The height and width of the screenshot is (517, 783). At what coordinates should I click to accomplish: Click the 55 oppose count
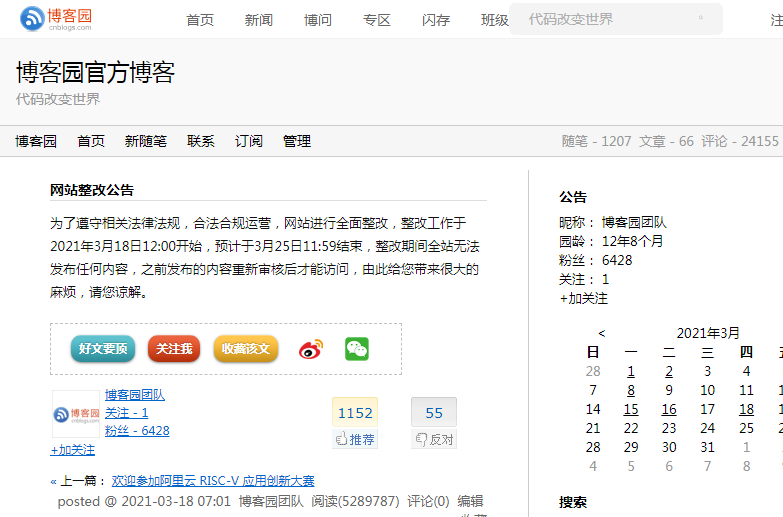click(x=434, y=413)
